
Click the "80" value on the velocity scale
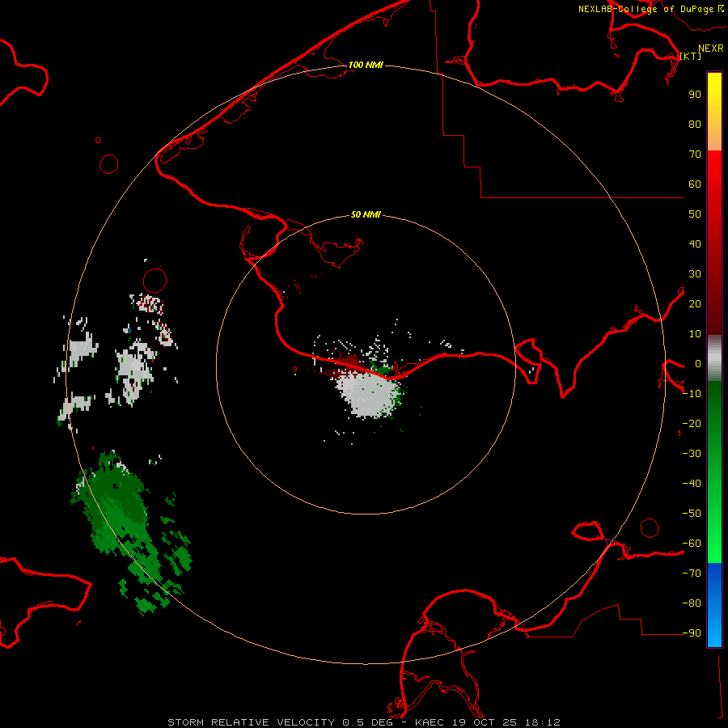point(695,125)
